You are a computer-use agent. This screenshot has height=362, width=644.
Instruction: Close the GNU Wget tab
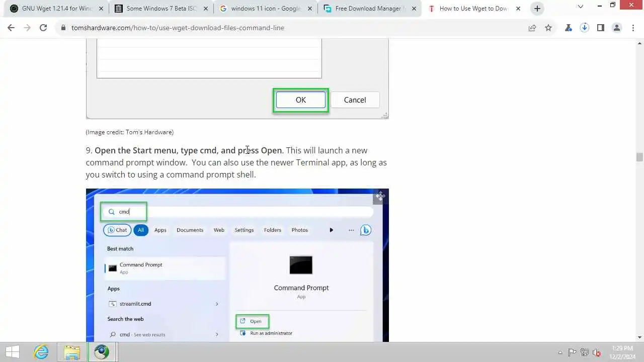point(101,9)
